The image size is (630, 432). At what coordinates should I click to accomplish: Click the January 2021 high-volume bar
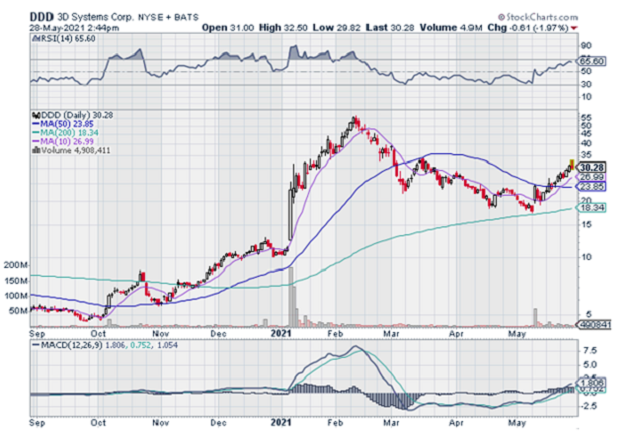[291, 297]
